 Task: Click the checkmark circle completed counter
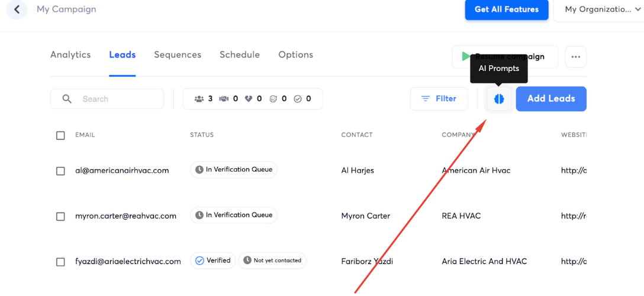pos(298,99)
